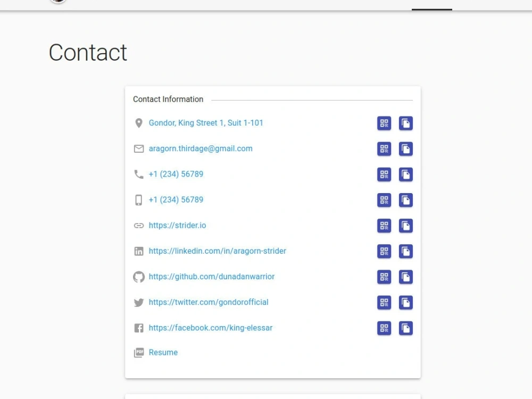Click the PDF resume icon
This screenshot has height=399, width=532.
click(139, 353)
